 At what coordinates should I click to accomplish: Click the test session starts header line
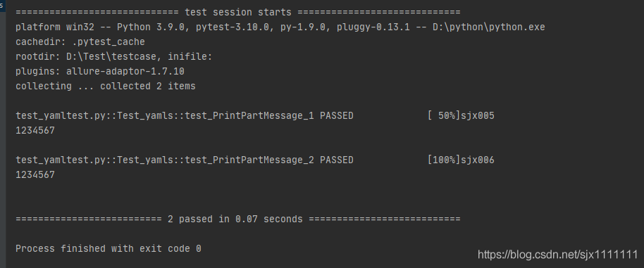click(238, 12)
